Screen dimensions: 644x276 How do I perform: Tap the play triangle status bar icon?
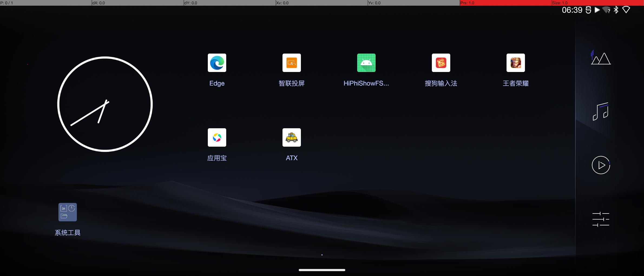click(x=597, y=10)
